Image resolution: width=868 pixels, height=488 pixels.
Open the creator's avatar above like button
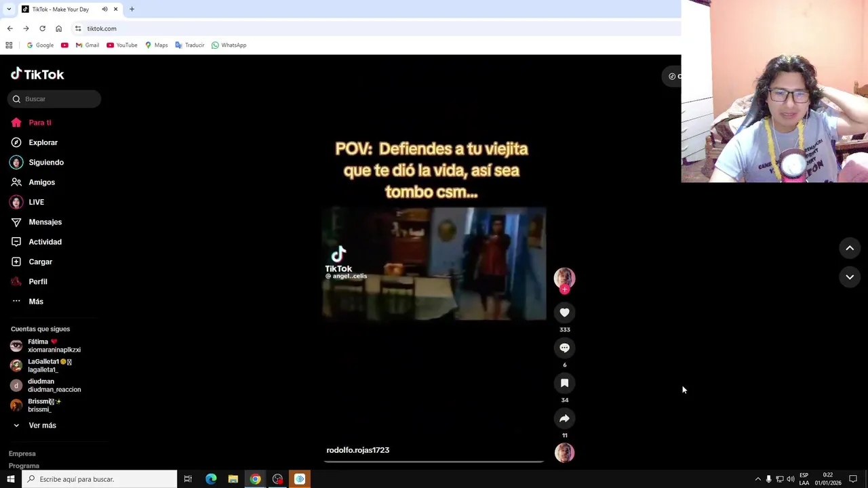[564, 278]
